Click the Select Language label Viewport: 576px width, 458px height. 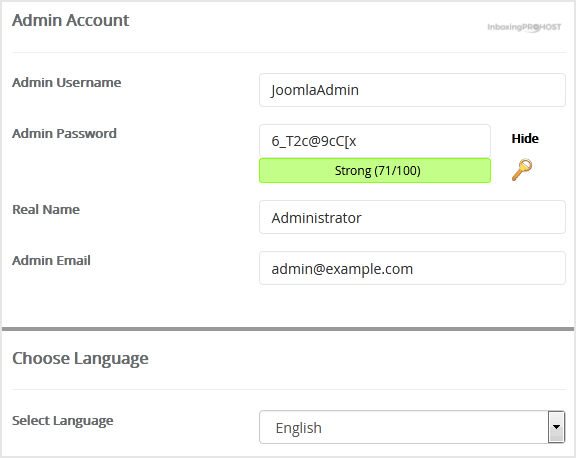(x=62, y=421)
